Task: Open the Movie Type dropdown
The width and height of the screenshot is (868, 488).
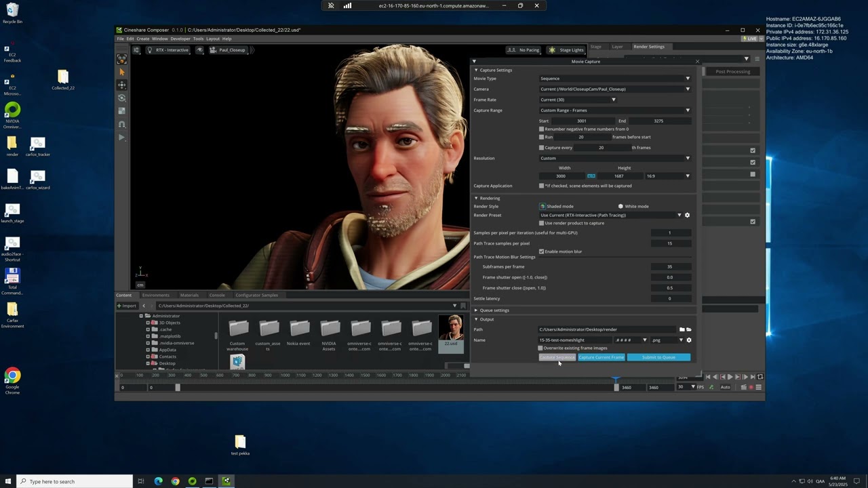Action: tap(614, 79)
